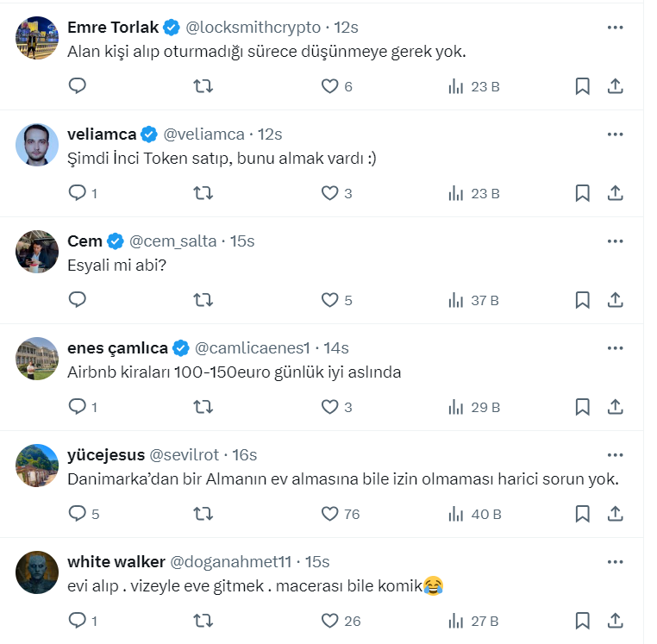Like Cem's "Esyali mi abi?" tweet
The image size is (657, 644).
coord(329,300)
